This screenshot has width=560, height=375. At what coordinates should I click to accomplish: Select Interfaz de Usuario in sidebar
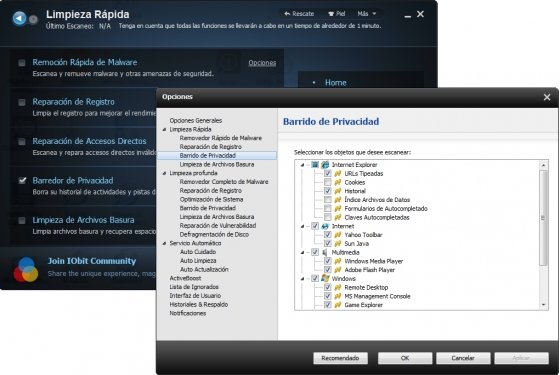[195, 296]
